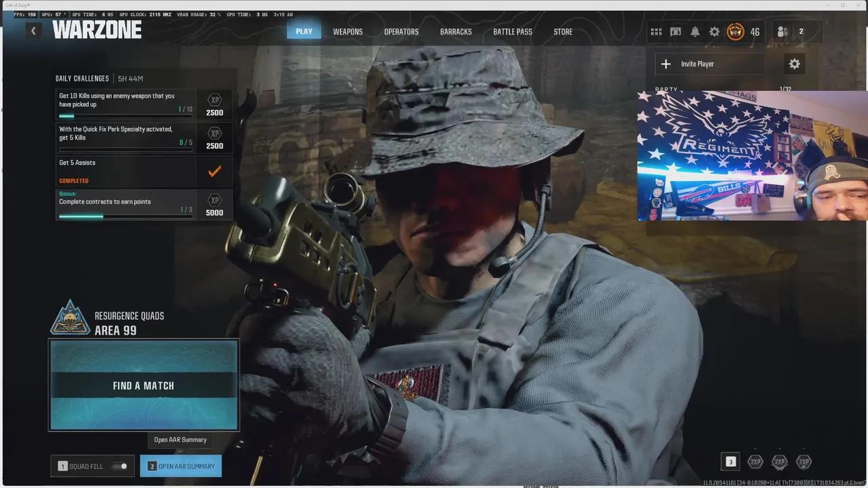Click the Quick Fix challenge progress bar
This screenshot has width=868, height=488.
click(x=125, y=149)
